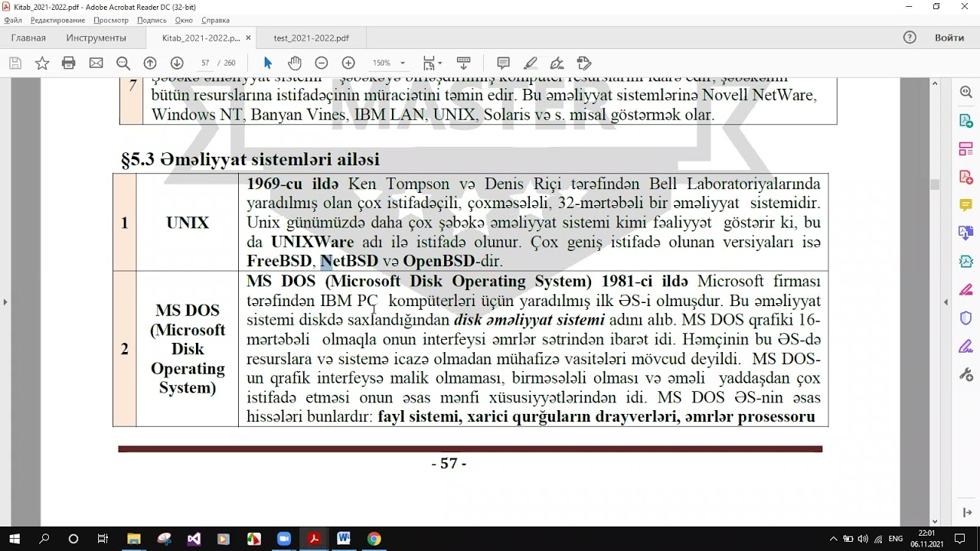Click the Войти sign-in button
This screenshot has width=980, height=551.
tap(949, 37)
